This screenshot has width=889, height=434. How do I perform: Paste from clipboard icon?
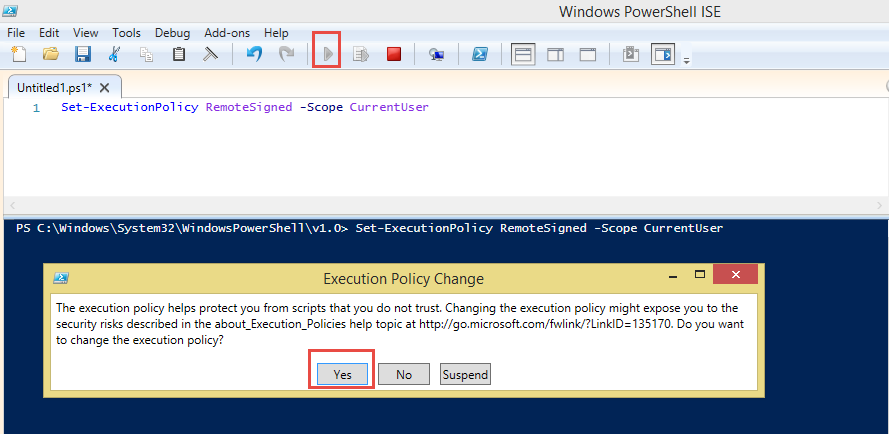[x=179, y=54]
